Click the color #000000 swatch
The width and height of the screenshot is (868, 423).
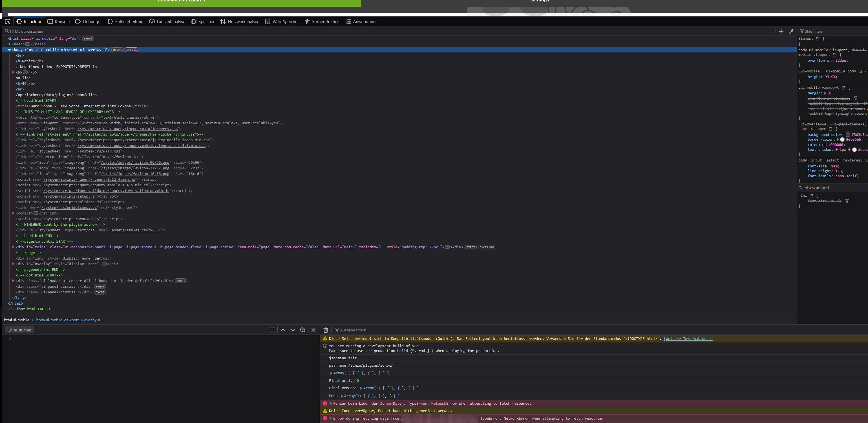tap(824, 145)
